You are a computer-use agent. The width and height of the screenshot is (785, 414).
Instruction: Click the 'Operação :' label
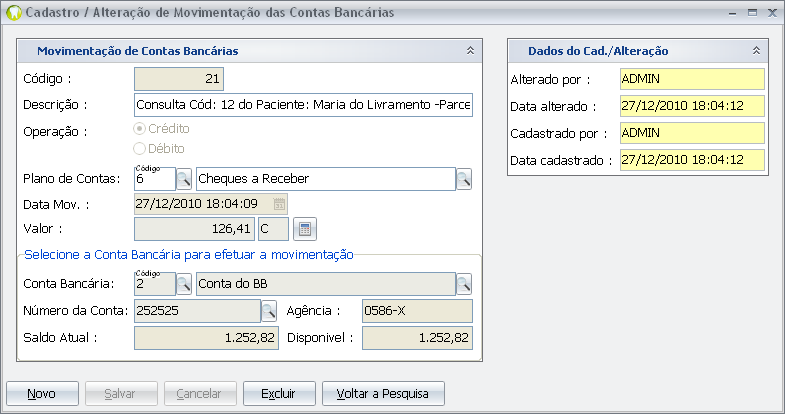(55, 132)
